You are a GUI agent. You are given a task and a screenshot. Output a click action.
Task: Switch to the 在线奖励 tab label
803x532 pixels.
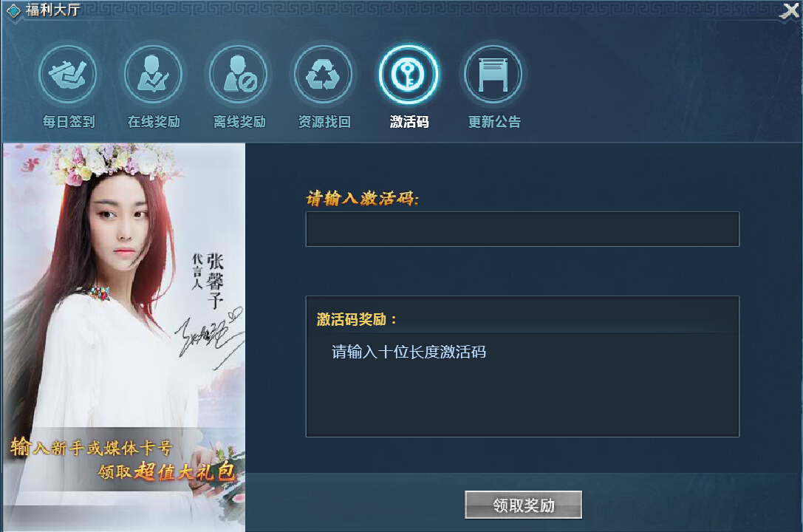click(x=154, y=122)
